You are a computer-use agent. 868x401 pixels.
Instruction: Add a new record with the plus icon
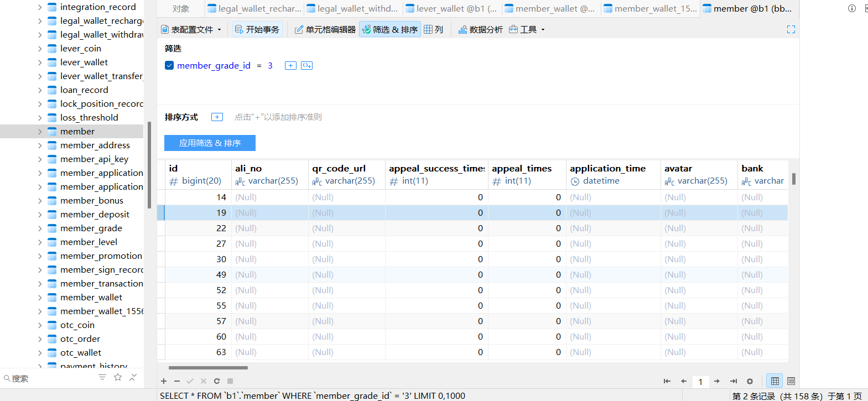[164, 381]
